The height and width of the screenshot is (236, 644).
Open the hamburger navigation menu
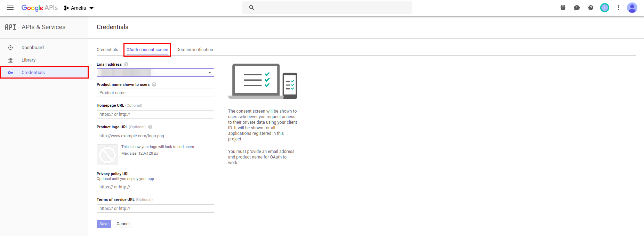tap(10, 8)
